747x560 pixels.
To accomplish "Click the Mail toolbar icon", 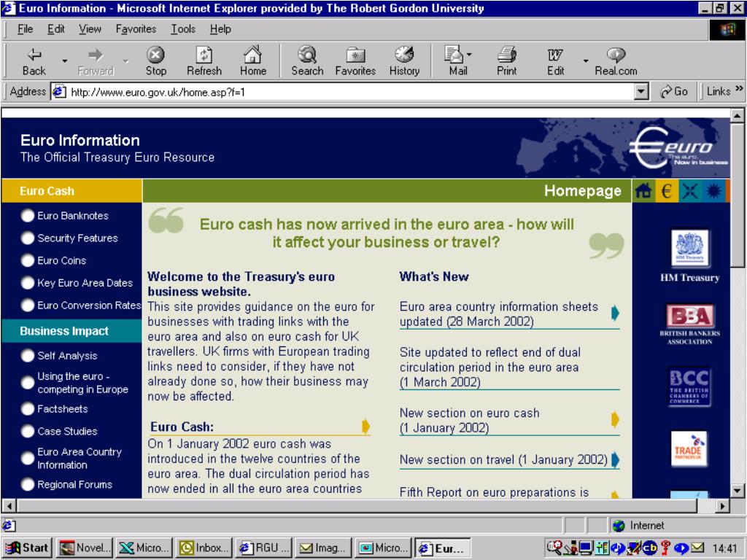I will click(454, 54).
